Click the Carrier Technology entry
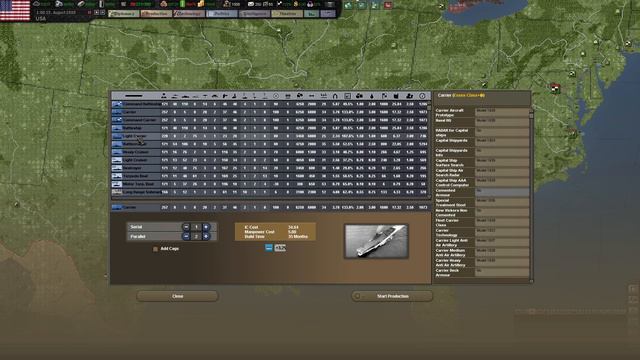The width and height of the screenshot is (640, 360). (482, 233)
